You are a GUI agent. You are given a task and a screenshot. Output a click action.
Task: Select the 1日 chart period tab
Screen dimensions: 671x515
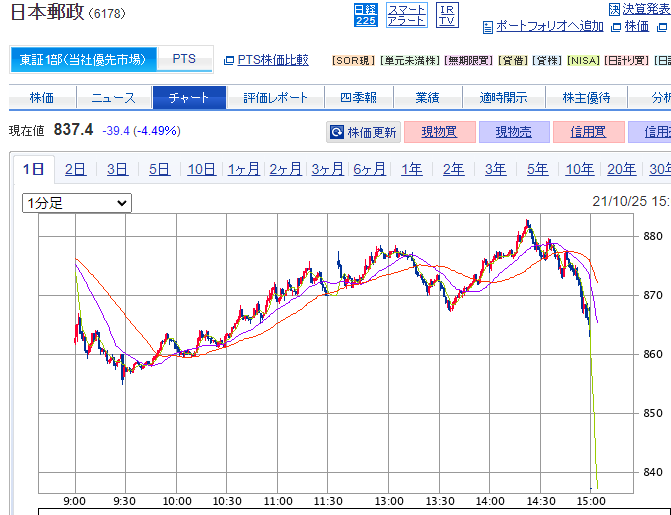33,170
